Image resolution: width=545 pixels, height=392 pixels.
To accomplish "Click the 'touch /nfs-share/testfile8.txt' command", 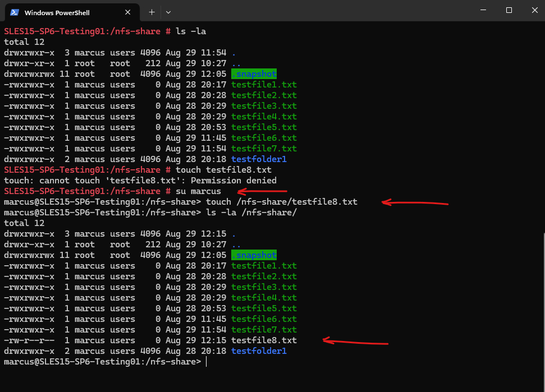I will pyautogui.click(x=282, y=202).
